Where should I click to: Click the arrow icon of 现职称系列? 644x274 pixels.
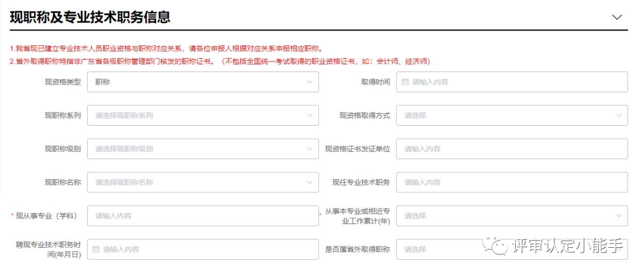click(x=309, y=116)
